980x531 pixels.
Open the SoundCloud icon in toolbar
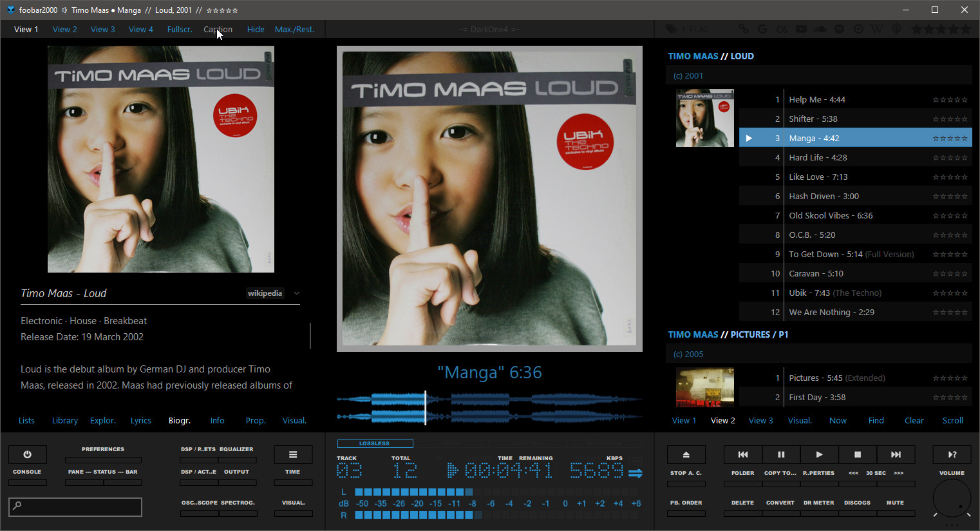820,29
